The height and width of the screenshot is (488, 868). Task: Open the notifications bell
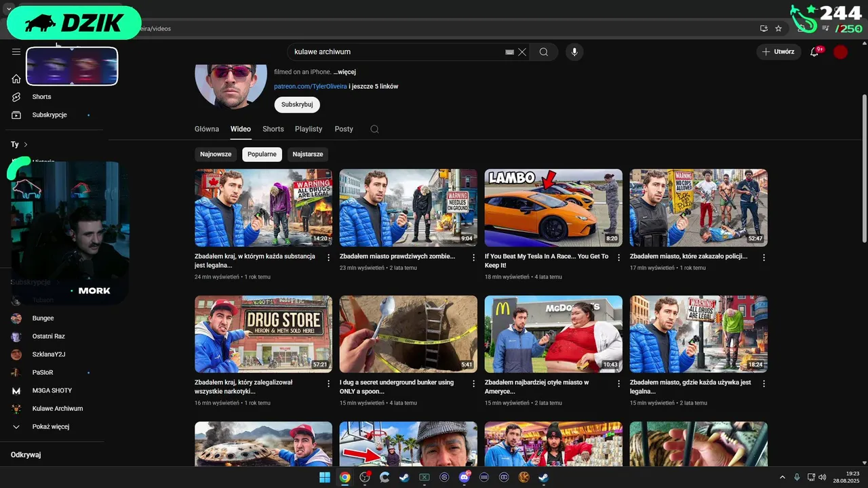coord(814,52)
